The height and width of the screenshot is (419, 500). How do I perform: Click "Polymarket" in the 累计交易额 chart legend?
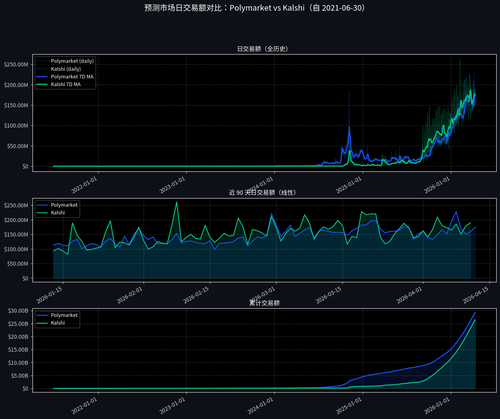coord(64,315)
